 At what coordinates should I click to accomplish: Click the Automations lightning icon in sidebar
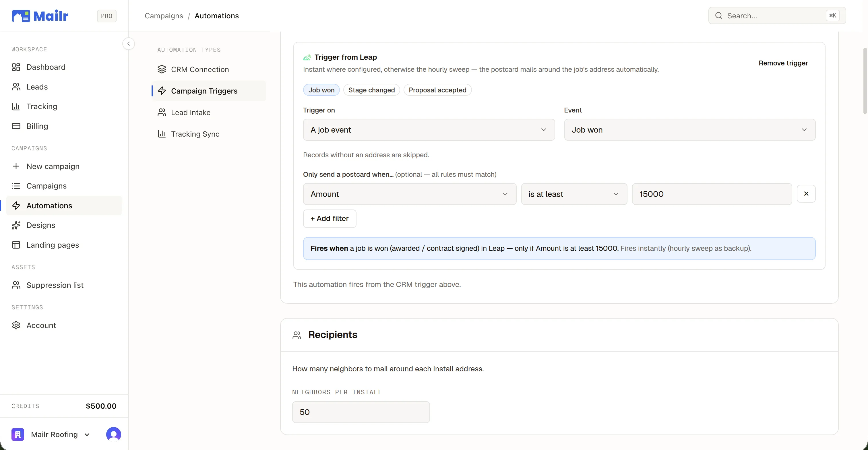point(16,205)
